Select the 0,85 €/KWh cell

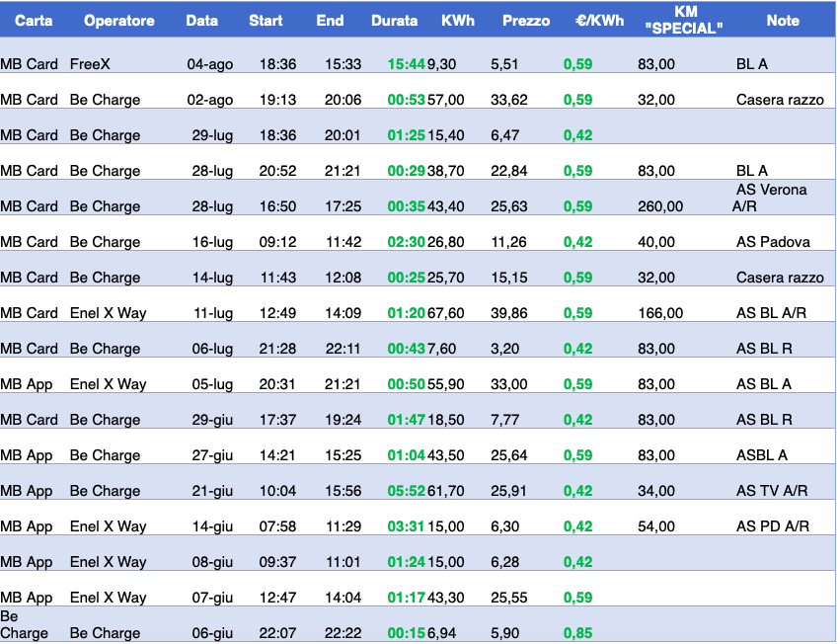click(577, 633)
